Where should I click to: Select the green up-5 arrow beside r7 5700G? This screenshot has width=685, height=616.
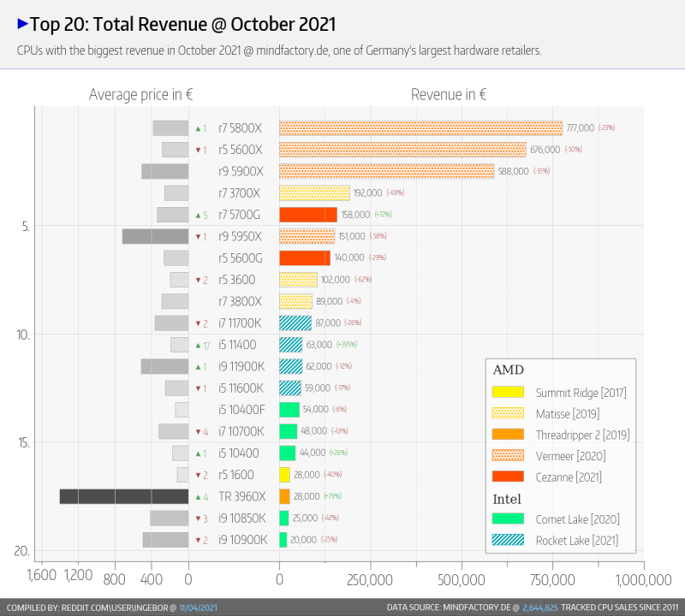(199, 216)
